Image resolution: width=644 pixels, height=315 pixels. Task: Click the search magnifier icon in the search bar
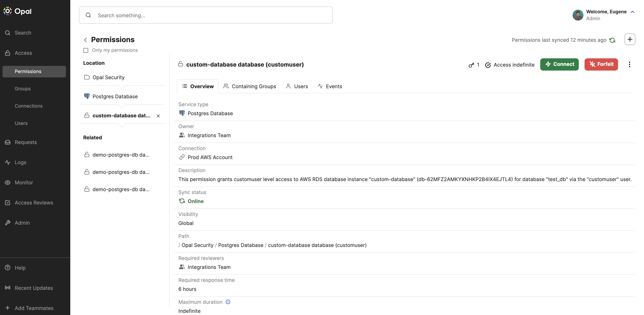[88, 15]
